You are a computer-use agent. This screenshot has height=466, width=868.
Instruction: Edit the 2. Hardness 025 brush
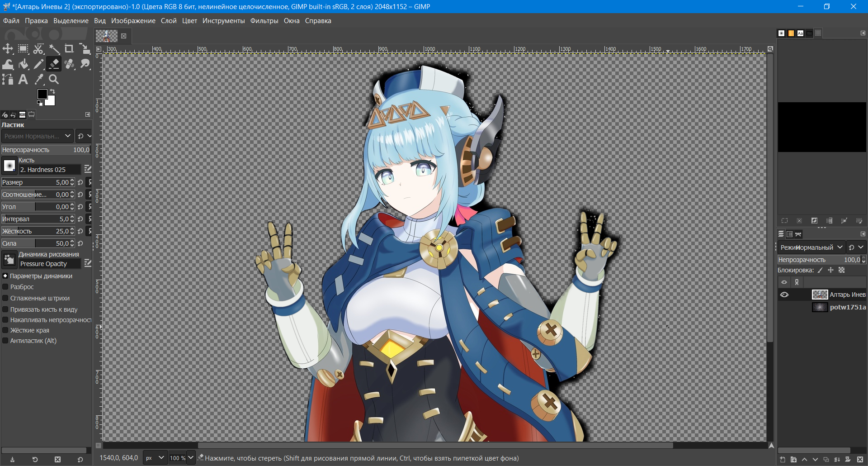point(88,169)
